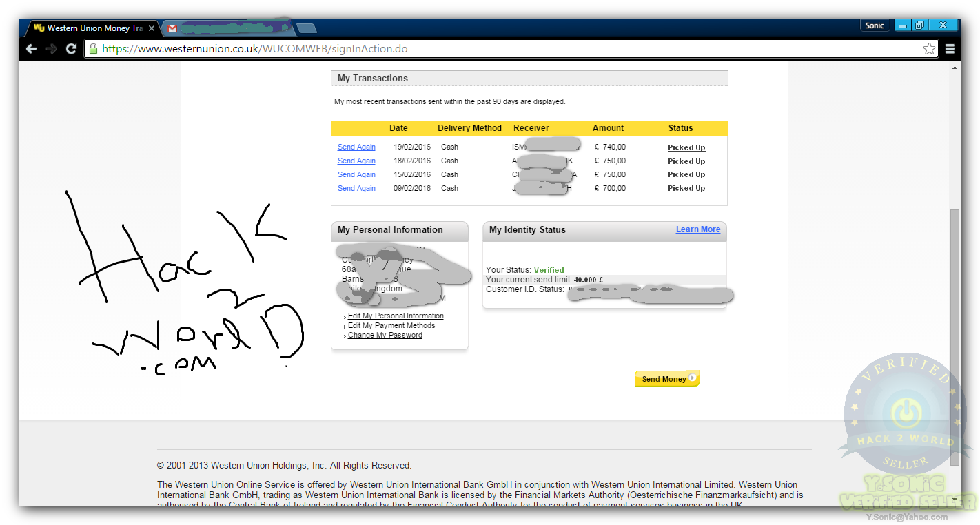Click the £ 740,00 amount cell
Viewport: 980px width, 525px height.
[610, 147]
